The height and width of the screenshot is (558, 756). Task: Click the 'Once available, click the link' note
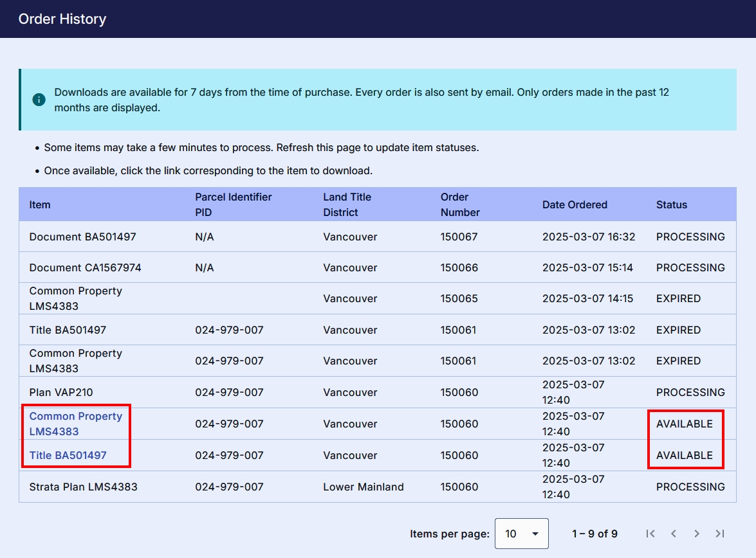pos(208,170)
